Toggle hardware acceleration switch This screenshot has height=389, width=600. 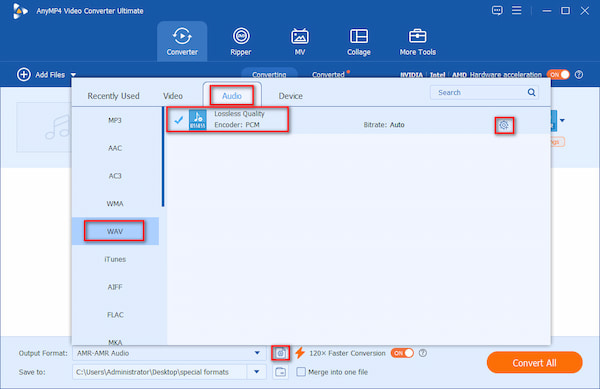pyautogui.click(x=558, y=75)
